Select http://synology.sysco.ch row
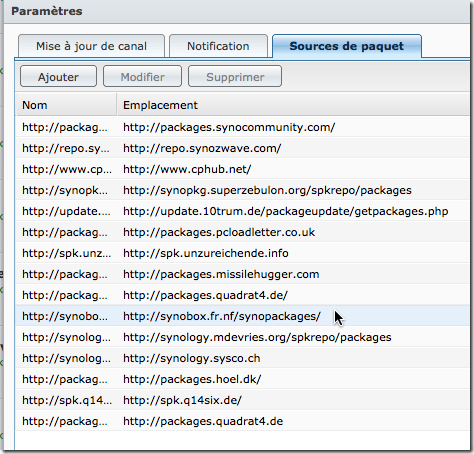Screen dimensions: 474x454 242,358
